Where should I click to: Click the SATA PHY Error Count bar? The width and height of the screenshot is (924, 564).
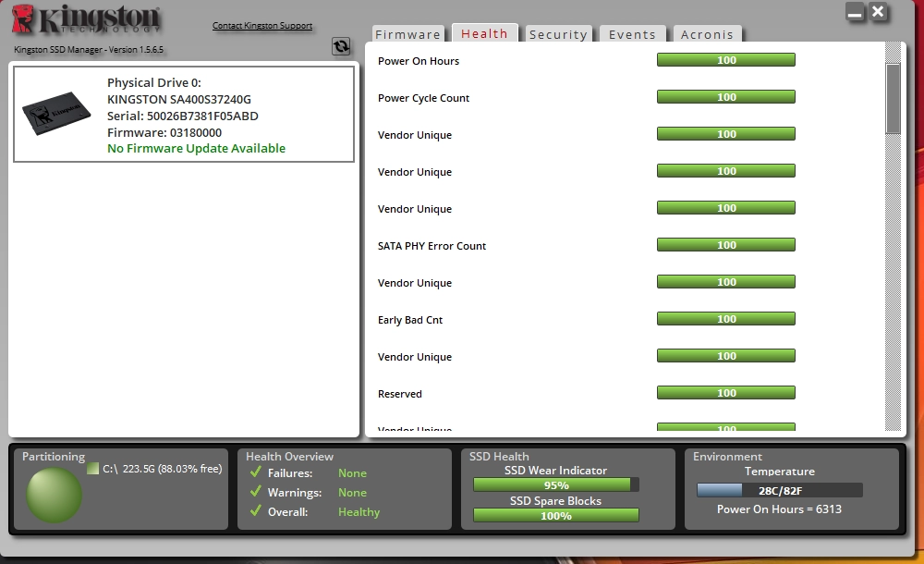(726, 245)
